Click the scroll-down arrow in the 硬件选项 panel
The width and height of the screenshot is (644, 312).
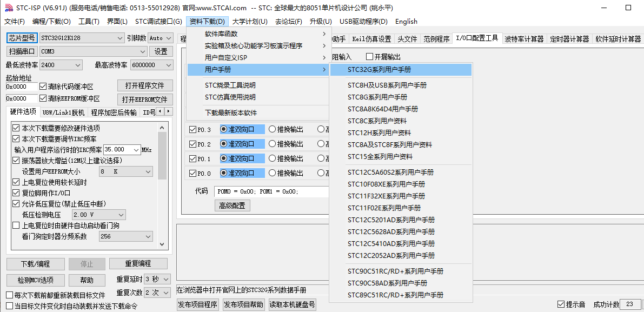tap(162, 244)
